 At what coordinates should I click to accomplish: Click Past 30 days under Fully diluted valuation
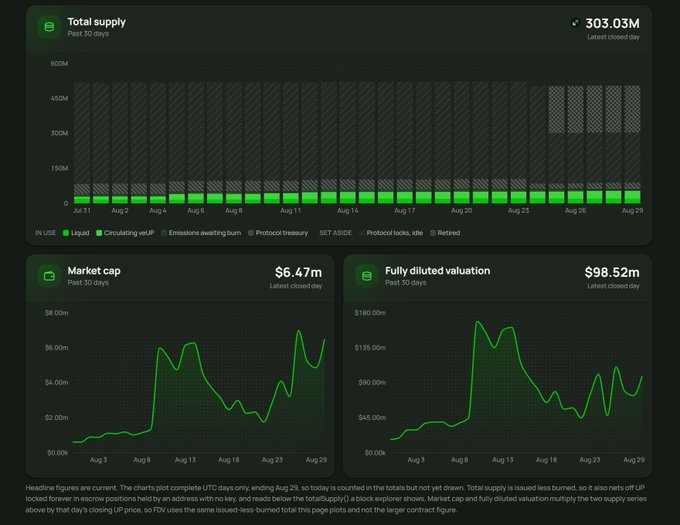(x=405, y=282)
